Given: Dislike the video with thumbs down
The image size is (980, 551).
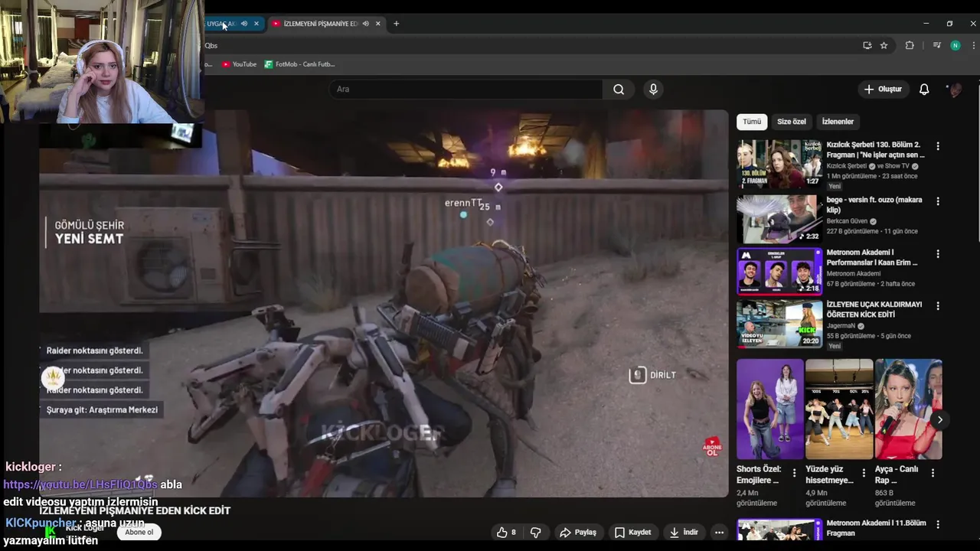Looking at the screenshot, I should (536, 533).
